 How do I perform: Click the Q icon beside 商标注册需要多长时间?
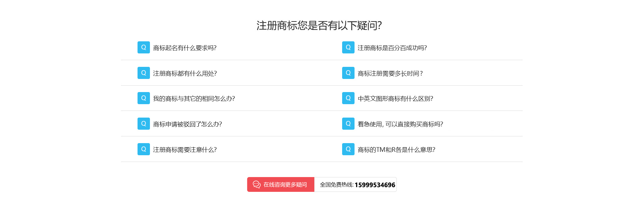pyautogui.click(x=348, y=73)
